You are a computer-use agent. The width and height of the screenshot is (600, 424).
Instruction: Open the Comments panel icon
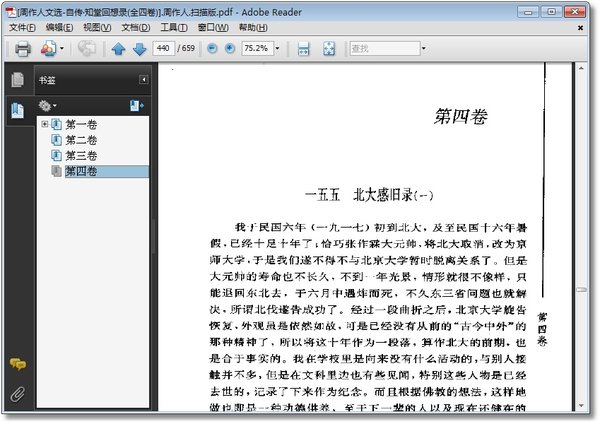(x=18, y=364)
